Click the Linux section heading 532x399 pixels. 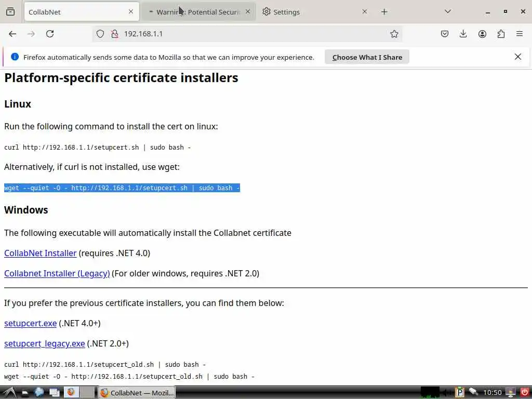(x=18, y=104)
